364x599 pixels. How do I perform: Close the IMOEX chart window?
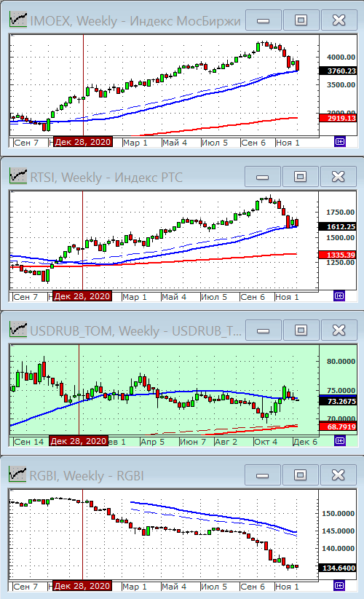point(339,20)
